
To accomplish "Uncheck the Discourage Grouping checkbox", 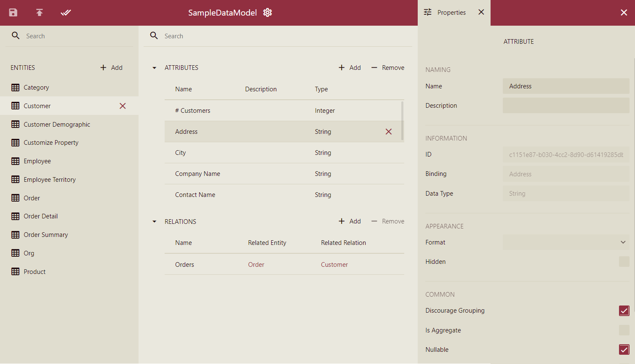I will [624, 311].
